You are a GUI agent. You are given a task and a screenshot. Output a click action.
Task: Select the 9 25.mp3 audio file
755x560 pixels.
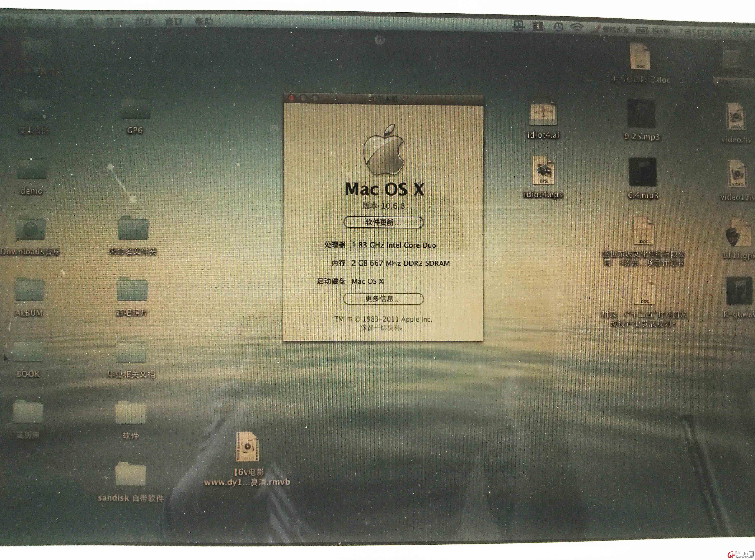641,114
